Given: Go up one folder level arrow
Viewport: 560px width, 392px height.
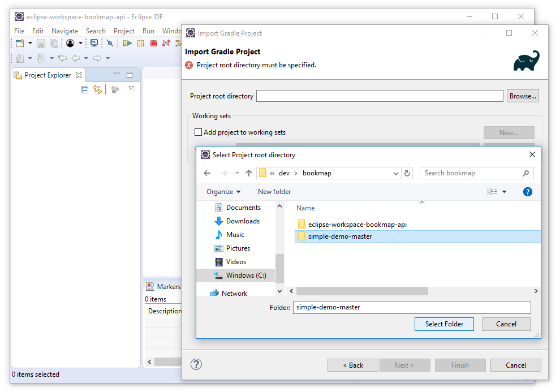Looking at the screenshot, I should coord(249,173).
